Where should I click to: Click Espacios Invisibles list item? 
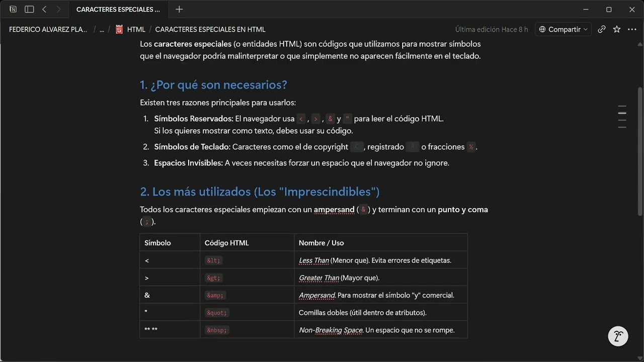point(301,163)
